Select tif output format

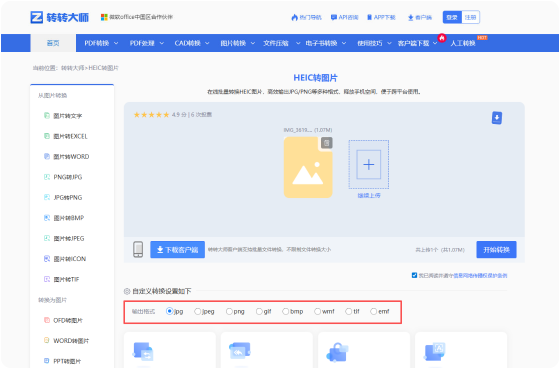pos(349,311)
